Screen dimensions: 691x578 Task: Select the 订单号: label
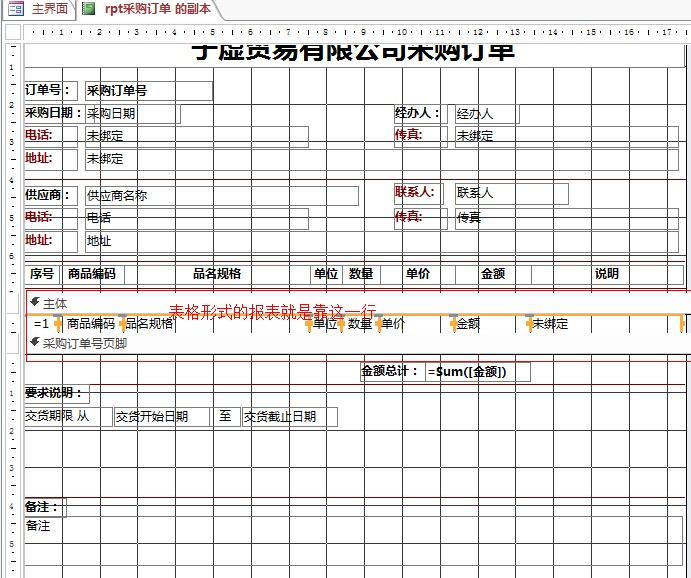[x=51, y=90]
